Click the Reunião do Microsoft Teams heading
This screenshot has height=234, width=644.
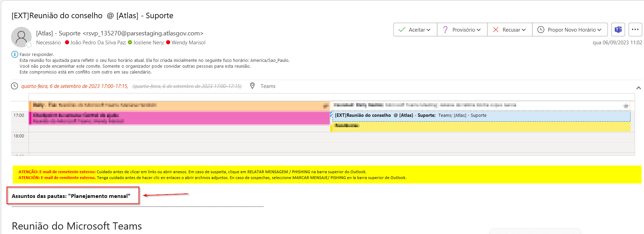tap(77, 226)
